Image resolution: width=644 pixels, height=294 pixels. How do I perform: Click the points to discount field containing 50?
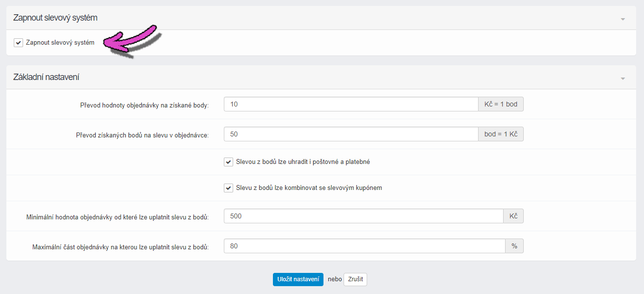[351, 134]
